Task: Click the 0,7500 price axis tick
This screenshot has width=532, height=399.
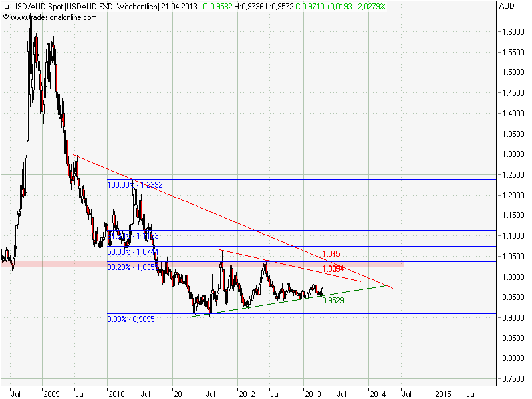Action: (512, 379)
